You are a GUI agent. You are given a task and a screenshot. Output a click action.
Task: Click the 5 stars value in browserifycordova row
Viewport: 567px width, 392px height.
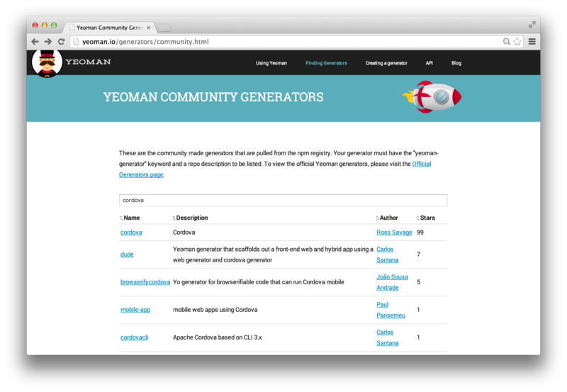point(418,282)
